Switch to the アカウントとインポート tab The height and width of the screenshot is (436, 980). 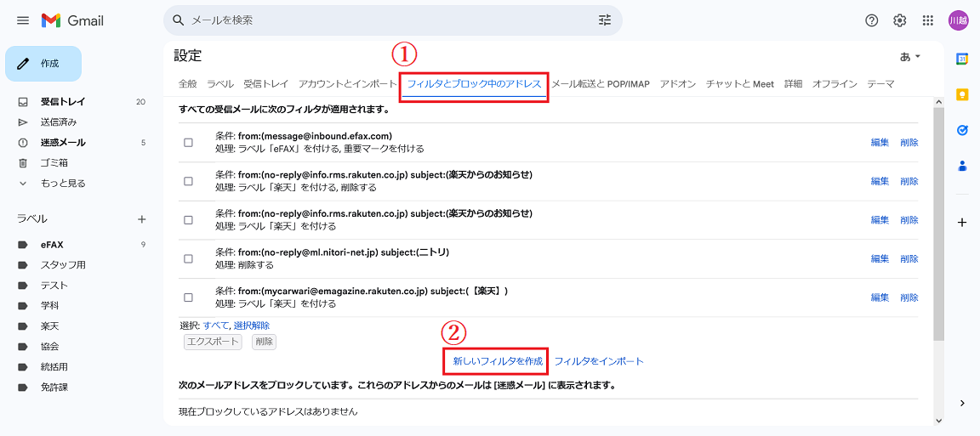point(347,84)
